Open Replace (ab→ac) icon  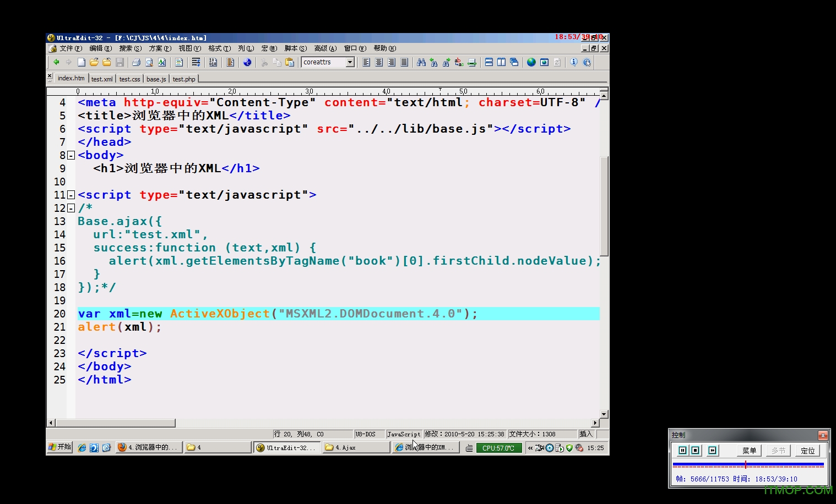(x=459, y=62)
